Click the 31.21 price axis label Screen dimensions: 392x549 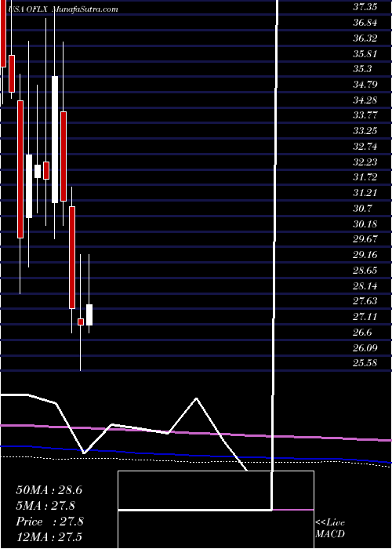(365, 193)
